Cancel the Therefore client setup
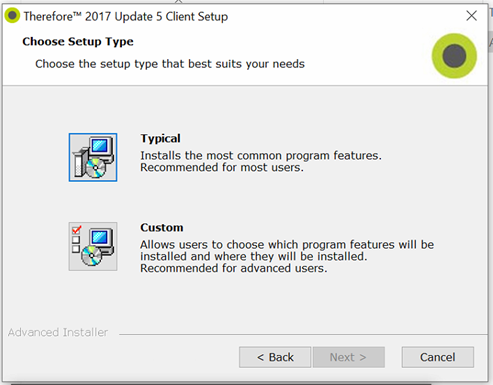The height and width of the screenshot is (385, 493). point(438,357)
